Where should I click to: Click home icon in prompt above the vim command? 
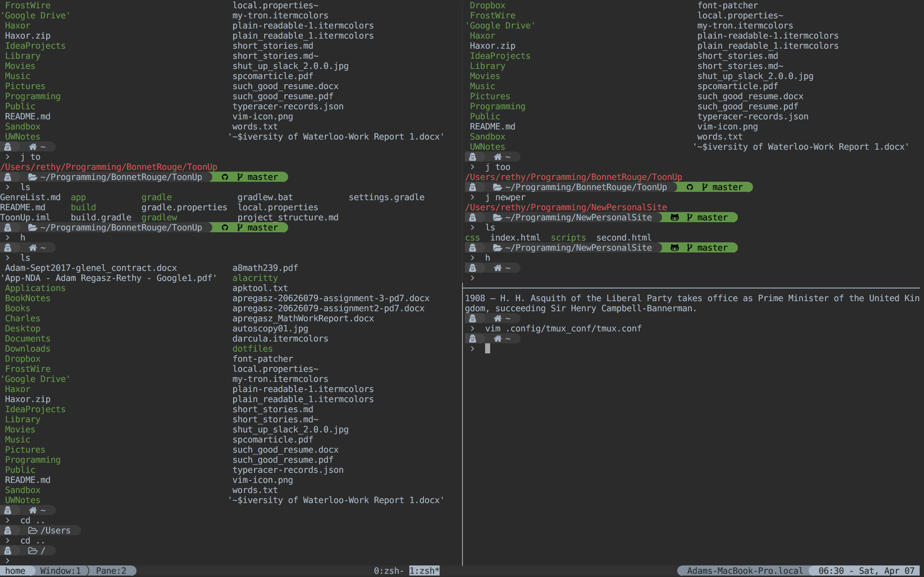point(497,319)
